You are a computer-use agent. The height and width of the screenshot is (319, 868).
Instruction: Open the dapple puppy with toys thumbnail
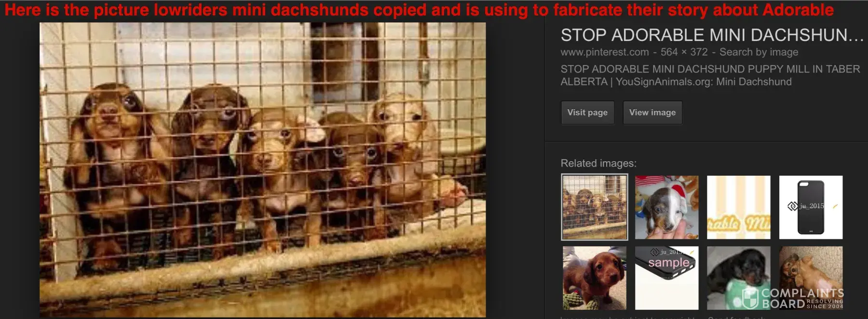[666, 208]
